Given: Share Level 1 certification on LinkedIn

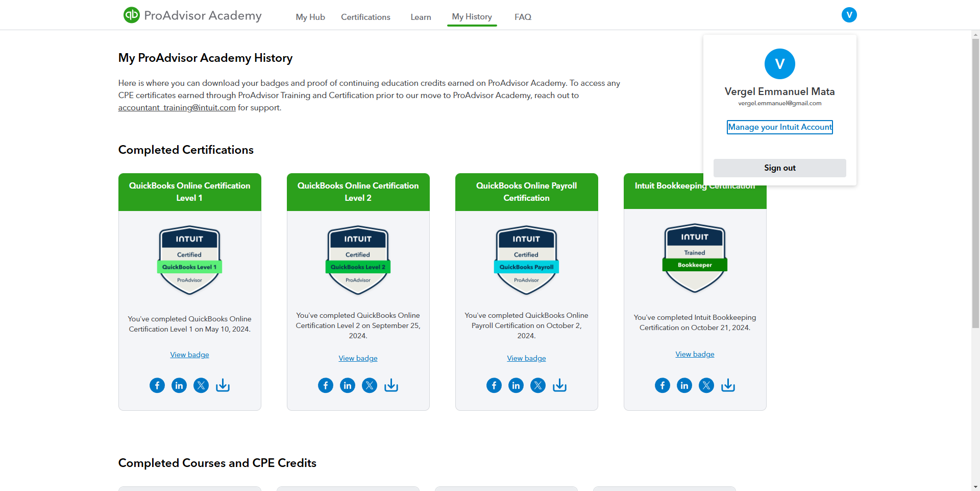Looking at the screenshot, I should (179, 385).
